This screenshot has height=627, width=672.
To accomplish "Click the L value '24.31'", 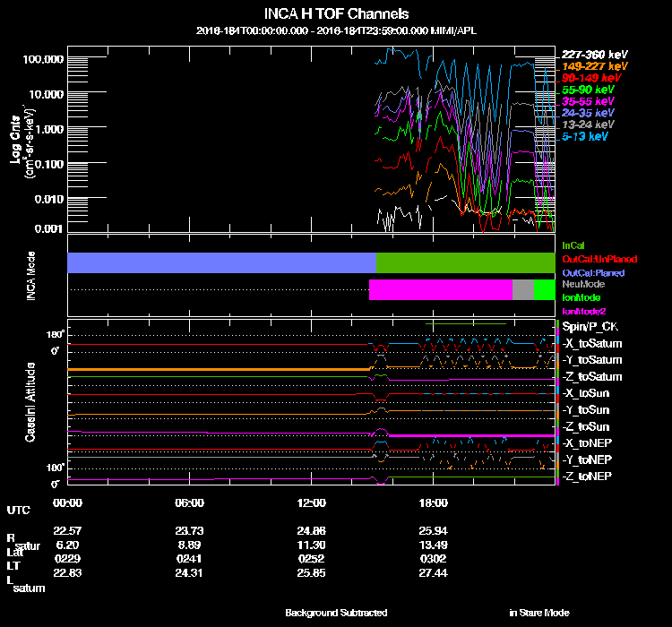I will [189, 573].
